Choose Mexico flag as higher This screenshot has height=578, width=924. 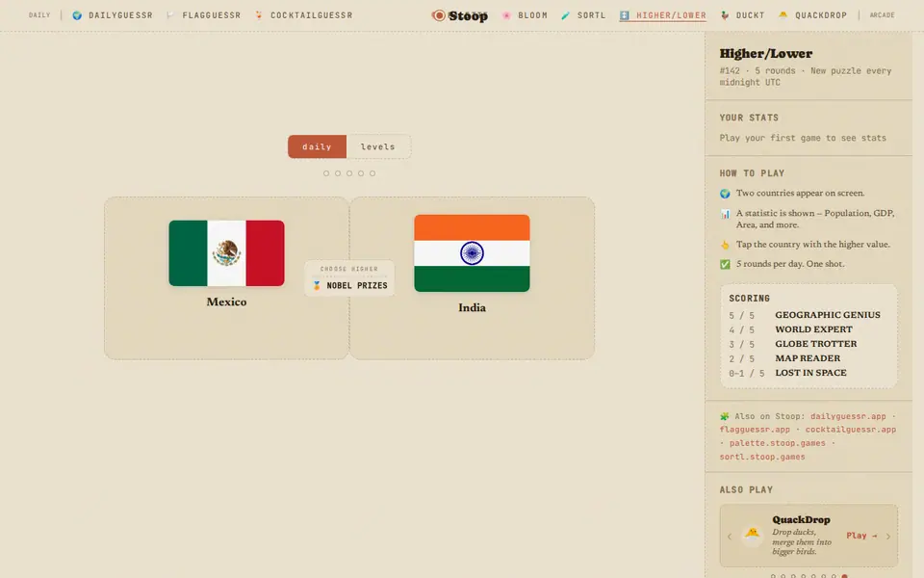coord(226,253)
